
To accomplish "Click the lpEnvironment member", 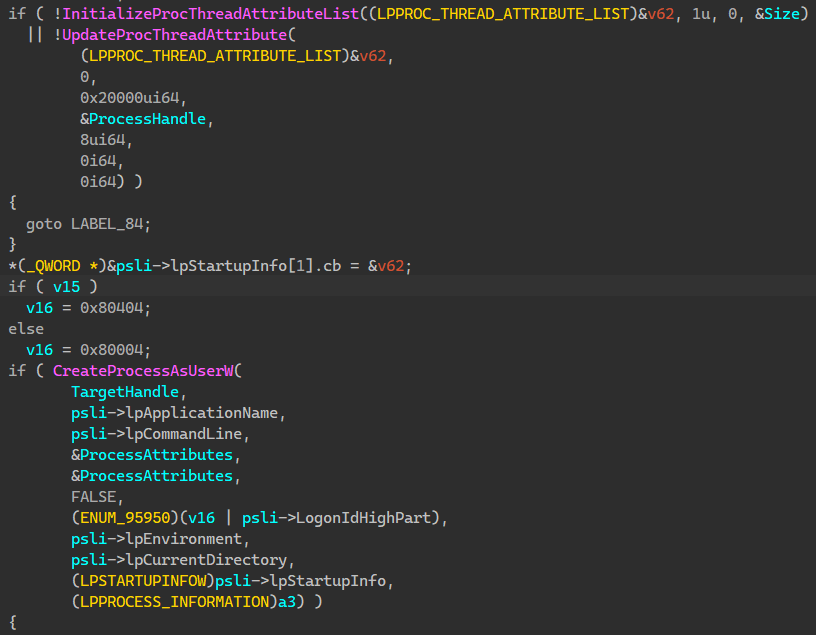I will tap(184, 539).
